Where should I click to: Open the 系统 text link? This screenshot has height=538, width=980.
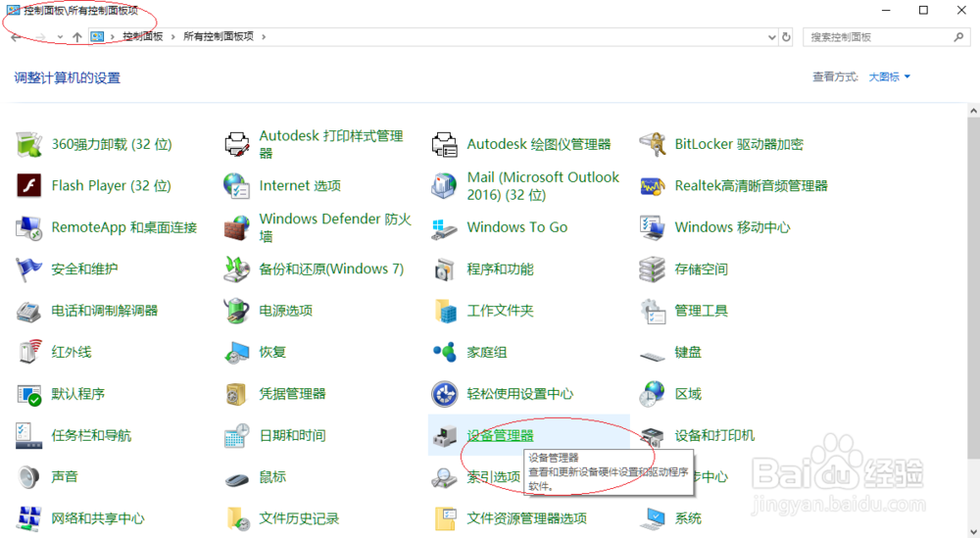click(688, 518)
